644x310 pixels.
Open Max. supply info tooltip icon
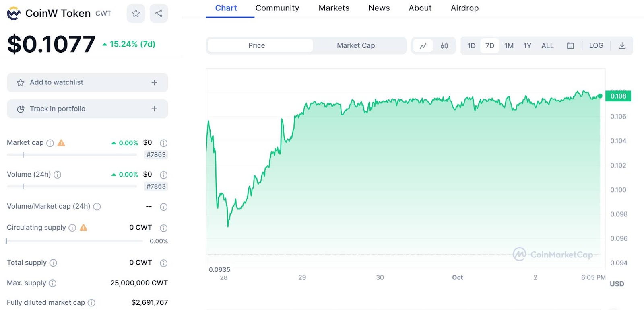tap(52, 283)
